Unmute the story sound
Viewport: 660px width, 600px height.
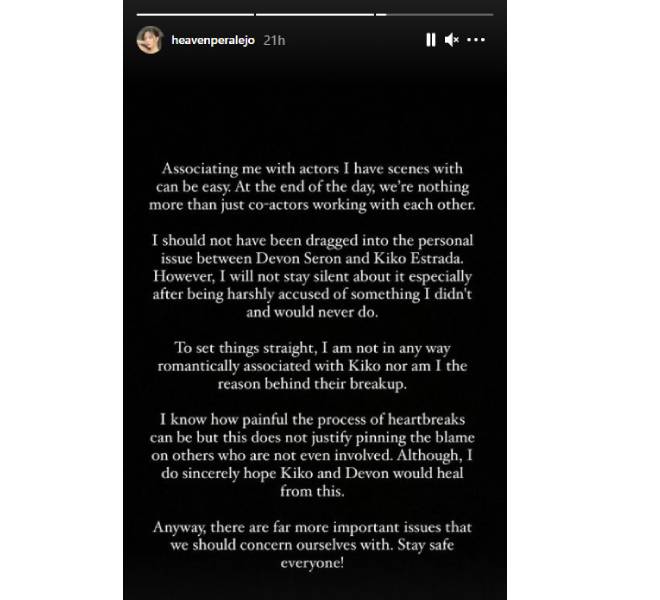[x=451, y=40]
